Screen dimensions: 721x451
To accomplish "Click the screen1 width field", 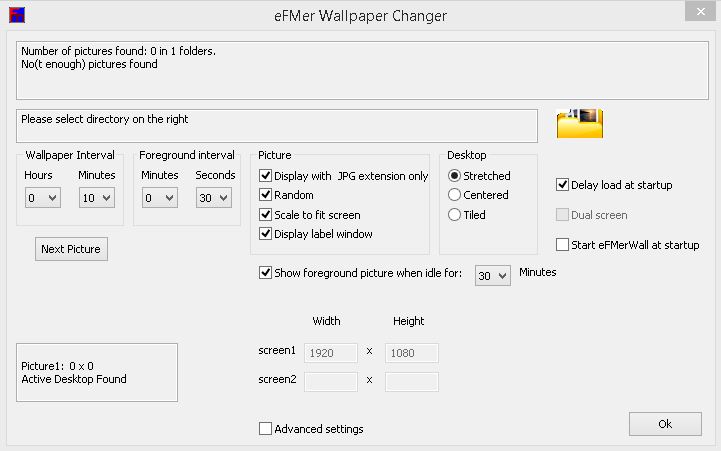I will click(x=331, y=353).
